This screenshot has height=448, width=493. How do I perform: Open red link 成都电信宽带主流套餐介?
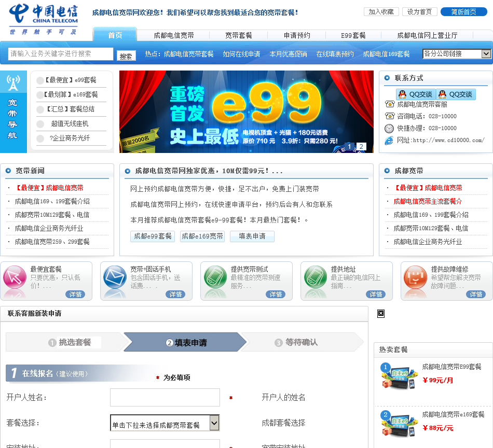point(428,201)
